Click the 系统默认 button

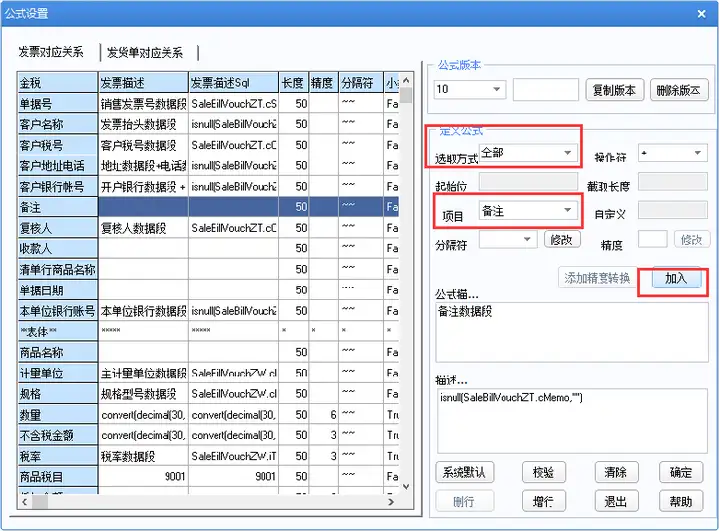click(464, 472)
